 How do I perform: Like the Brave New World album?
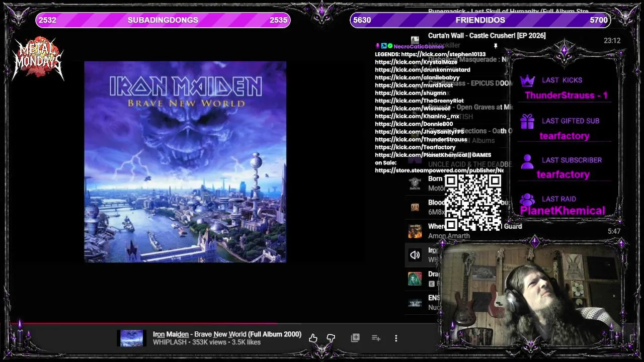[x=313, y=338]
